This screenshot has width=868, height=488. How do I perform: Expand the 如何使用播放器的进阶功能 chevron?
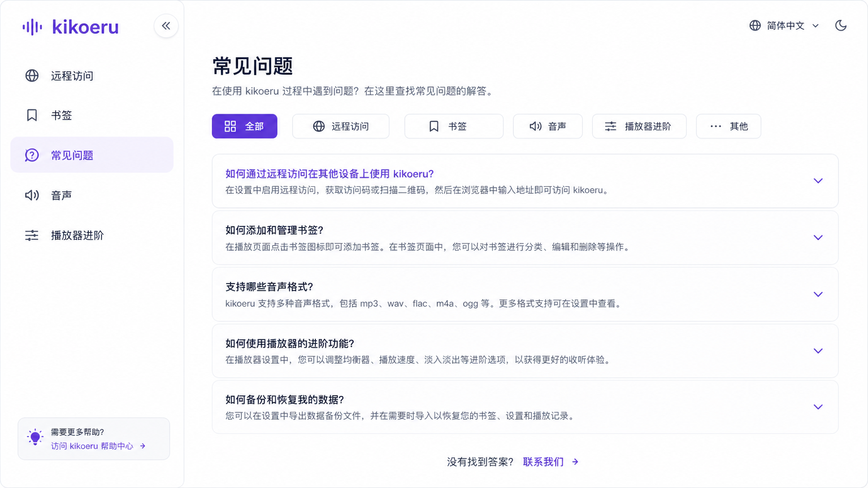point(818,351)
